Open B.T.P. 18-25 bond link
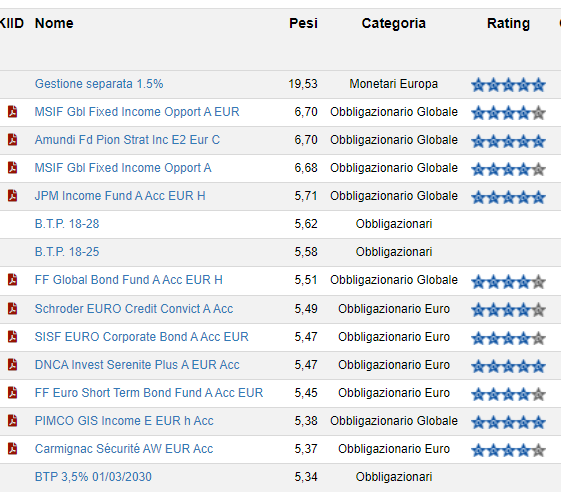Screen dimensions: 561x492 (67, 252)
